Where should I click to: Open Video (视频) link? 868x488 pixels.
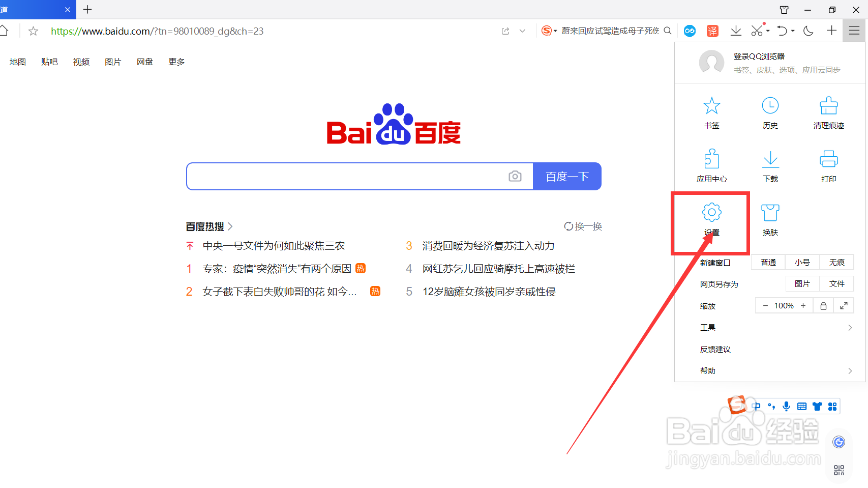click(x=81, y=62)
